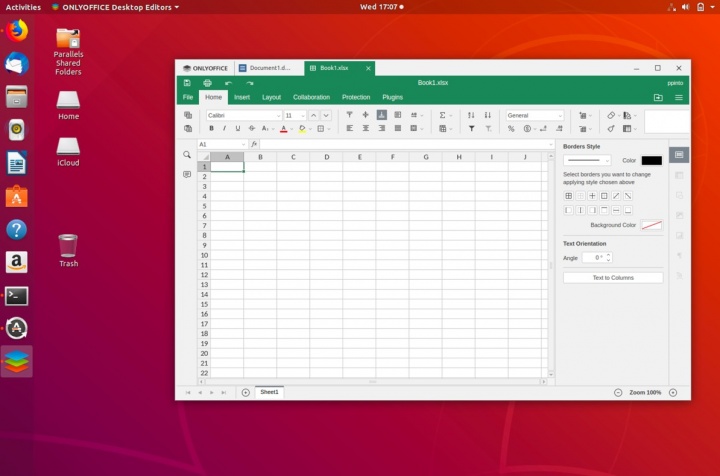Click the Copy style paintbrush icon
720x476 pixels.
(611, 129)
